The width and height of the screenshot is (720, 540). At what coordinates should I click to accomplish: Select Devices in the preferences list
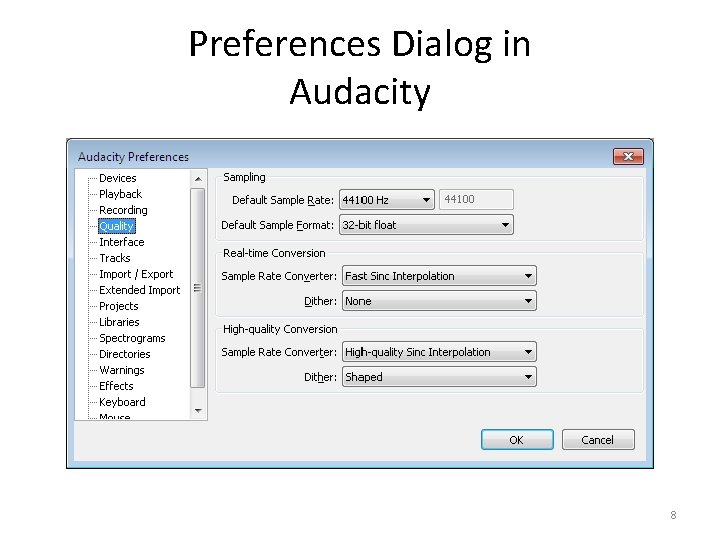118,178
